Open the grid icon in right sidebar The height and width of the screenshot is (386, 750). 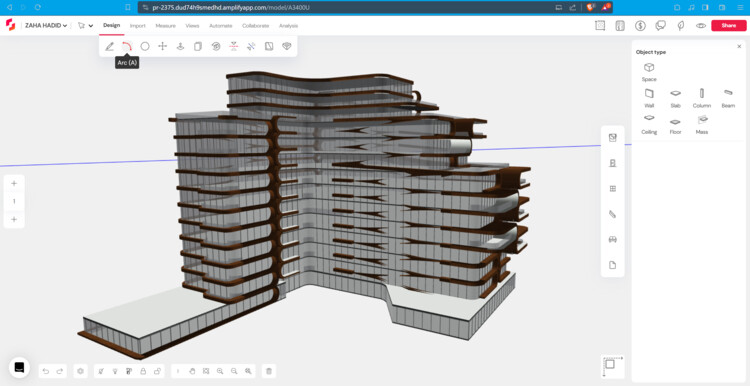click(612, 189)
